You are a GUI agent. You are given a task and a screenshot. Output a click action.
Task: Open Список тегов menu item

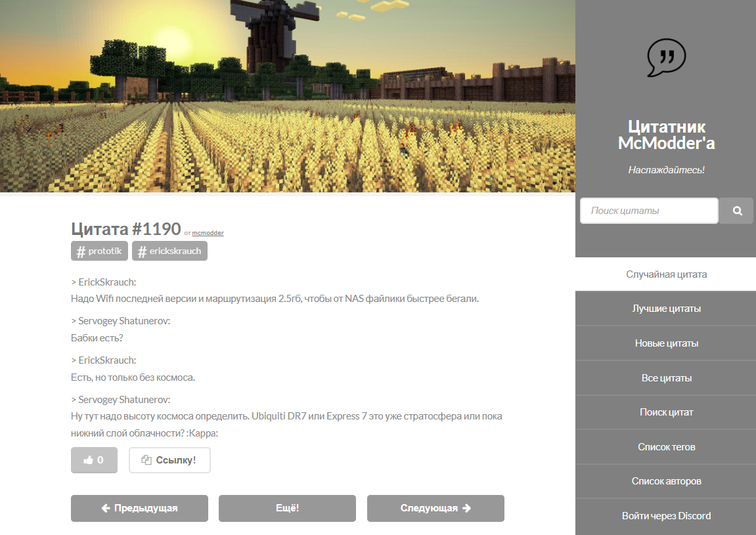pos(666,447)
